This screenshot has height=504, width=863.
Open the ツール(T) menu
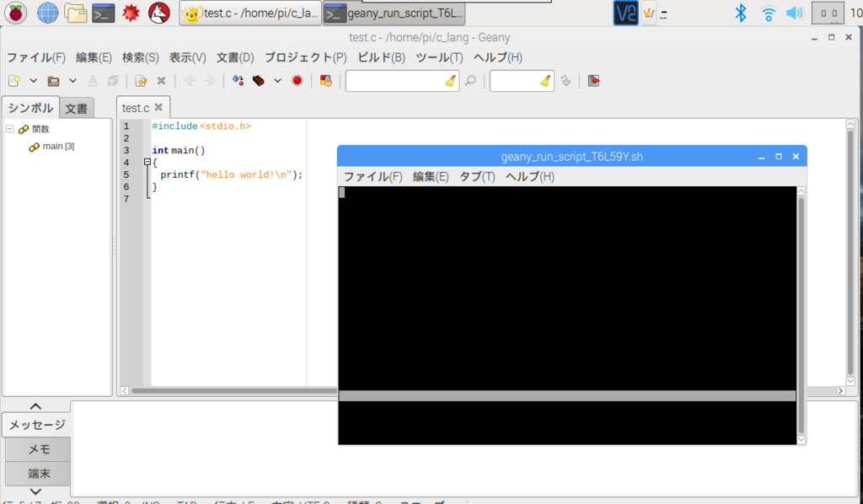click(x=439, y=58)
